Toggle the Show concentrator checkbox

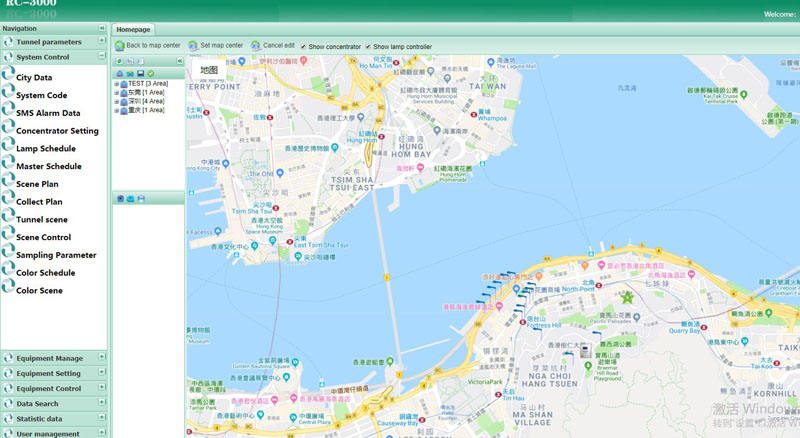304,47
